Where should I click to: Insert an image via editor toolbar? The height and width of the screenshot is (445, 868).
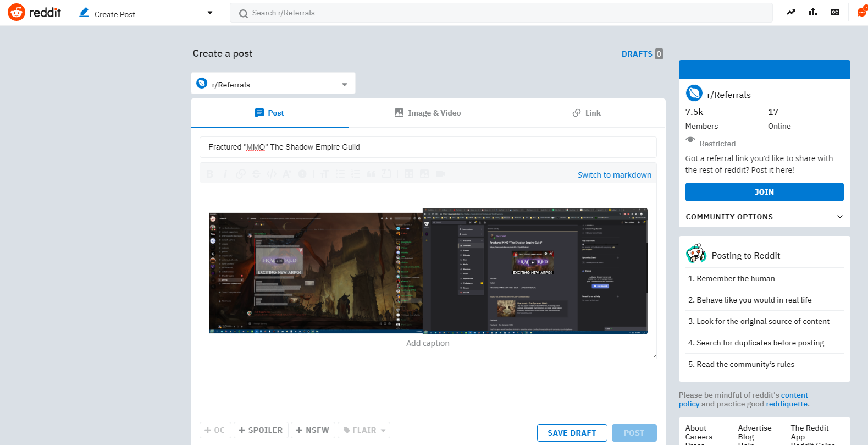tap(424, 174)
